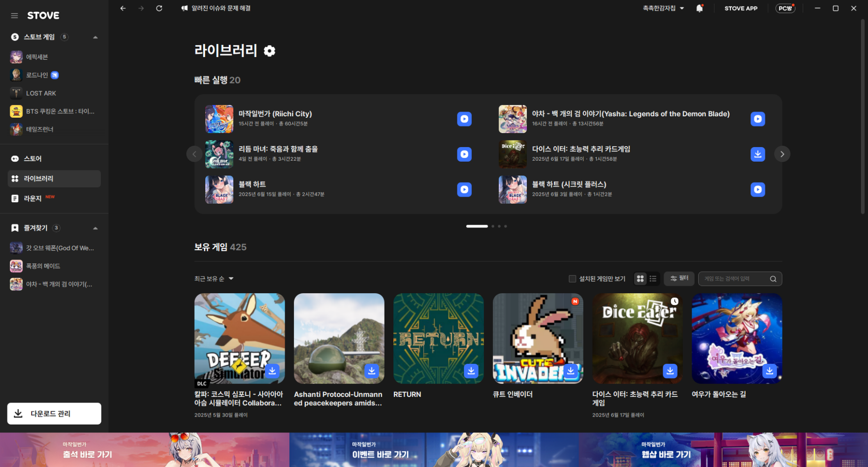Switch to grid view icon
Viewport: 868px width, 467px height.
(640, 279)
